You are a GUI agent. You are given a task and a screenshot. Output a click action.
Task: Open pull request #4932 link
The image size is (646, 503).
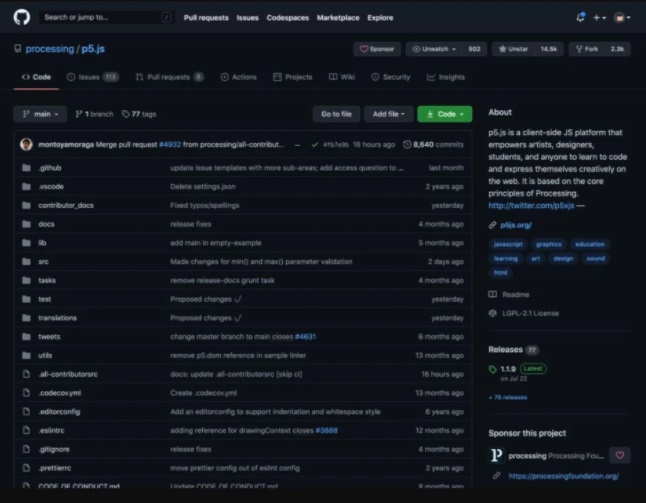170,145
